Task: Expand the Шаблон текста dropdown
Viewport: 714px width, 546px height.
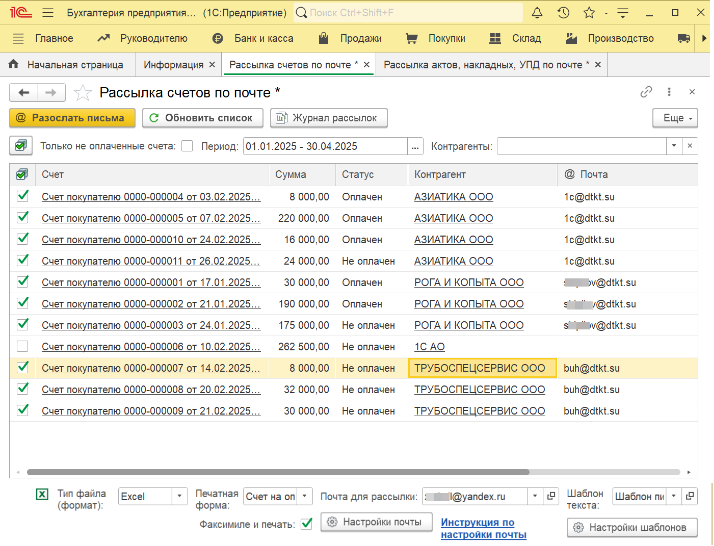Action: (x=674, y=496)
